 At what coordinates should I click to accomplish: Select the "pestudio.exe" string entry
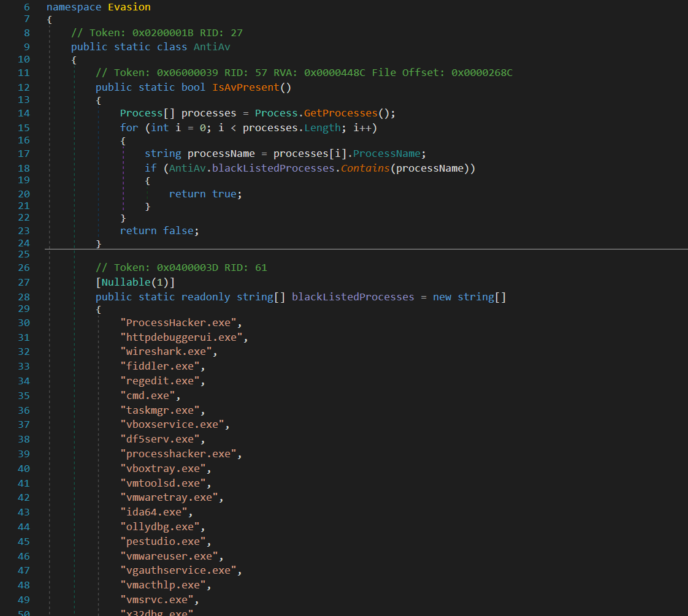coord(163,542)
